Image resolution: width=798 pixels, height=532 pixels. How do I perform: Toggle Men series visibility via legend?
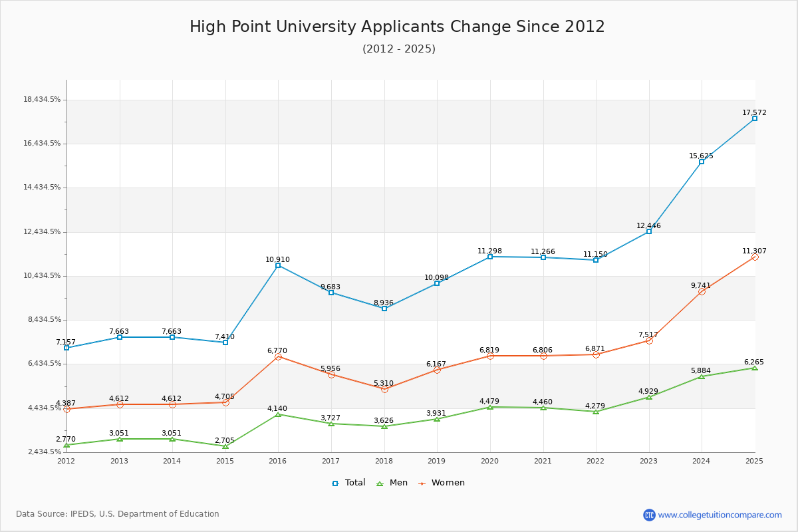point(398,482)
